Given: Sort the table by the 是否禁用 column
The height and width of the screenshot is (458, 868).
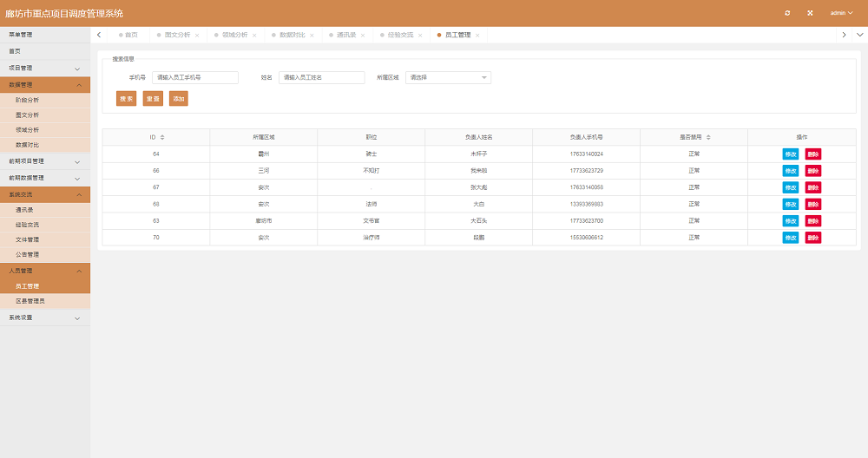Looking at the screenshot, I should click(x=708, y=137).
